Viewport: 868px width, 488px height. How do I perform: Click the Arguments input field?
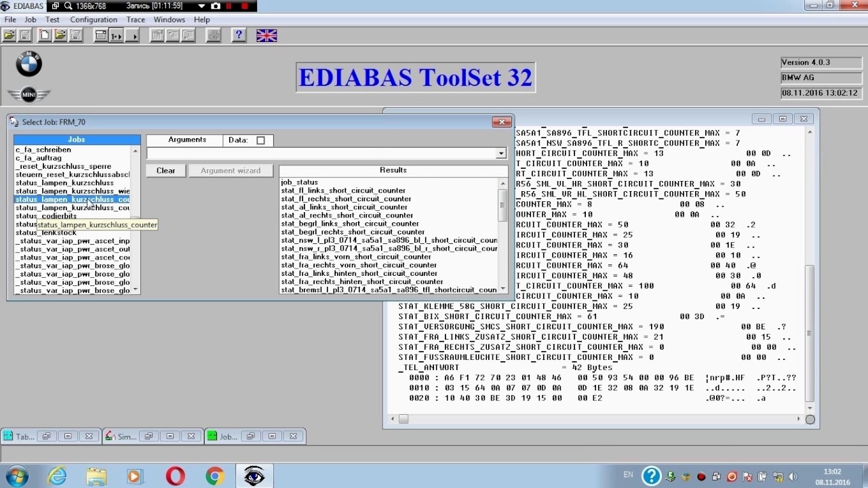(322, 153)
